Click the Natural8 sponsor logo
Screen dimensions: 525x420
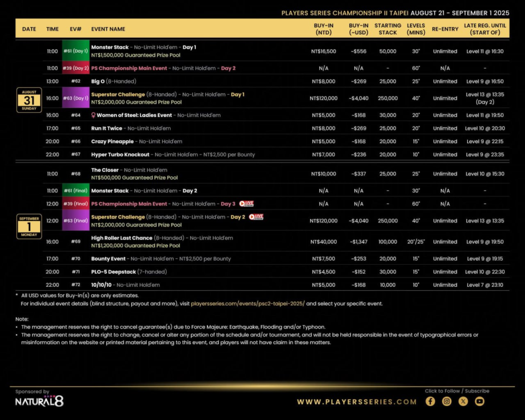coord(39,402)
